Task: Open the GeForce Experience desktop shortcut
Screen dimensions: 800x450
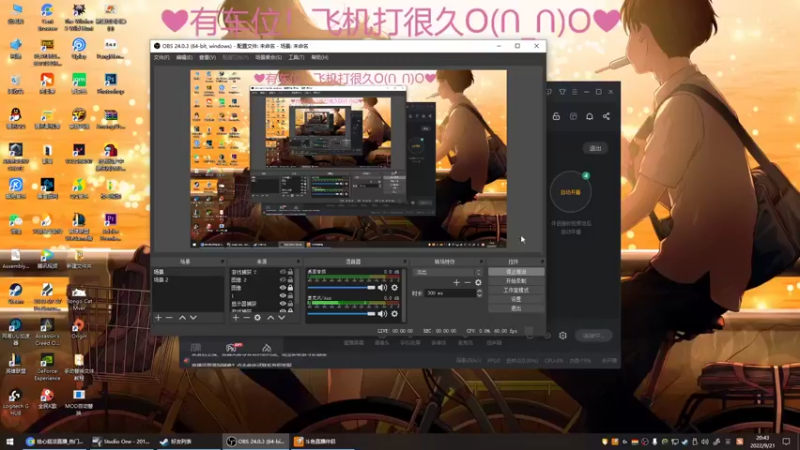Action: (47, 367)
